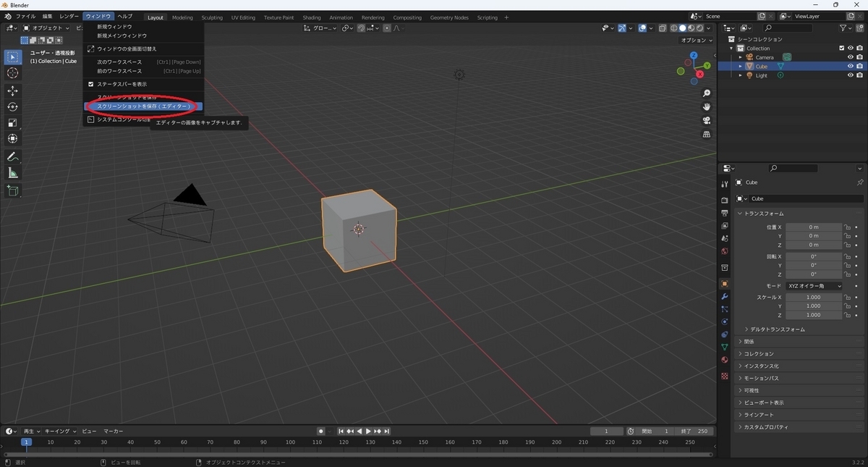Select the Rotate tool
Viewport: 868px width, 467px height.
13,106
